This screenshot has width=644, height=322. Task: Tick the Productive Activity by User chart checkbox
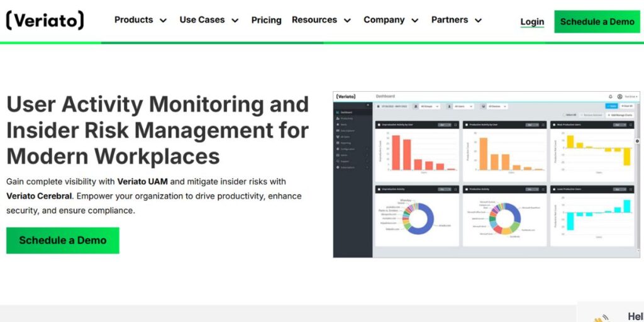click(x=466, y=125)
